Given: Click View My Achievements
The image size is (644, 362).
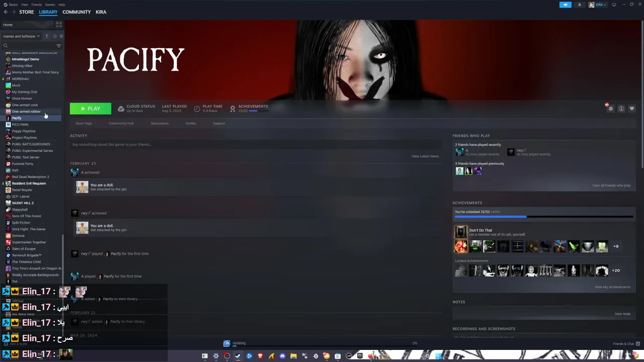Looking at the screenshot, I should pos(612,287).
